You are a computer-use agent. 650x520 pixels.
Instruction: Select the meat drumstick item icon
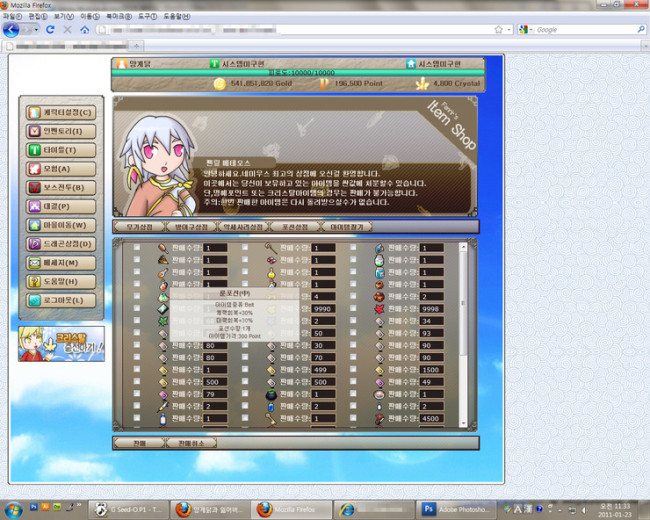(x=163, y=248)
